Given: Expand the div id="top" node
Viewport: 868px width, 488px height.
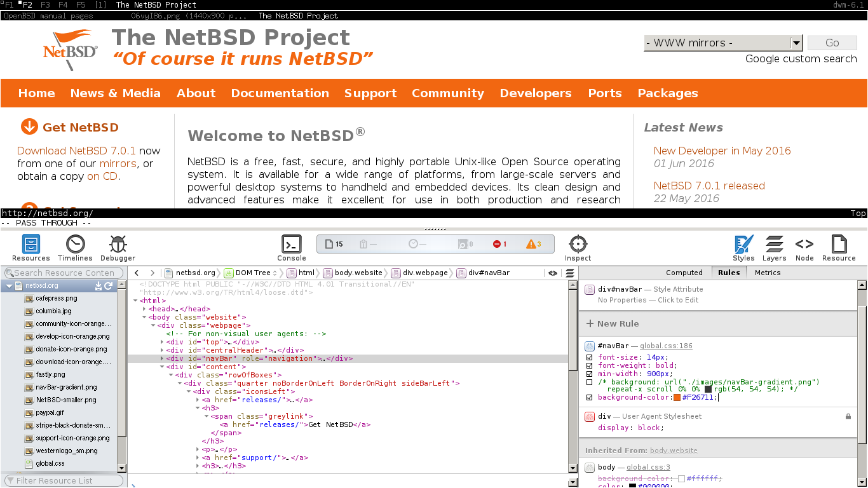Looking at the screenshot, I should pyautogui.click(x=162, y=342).
